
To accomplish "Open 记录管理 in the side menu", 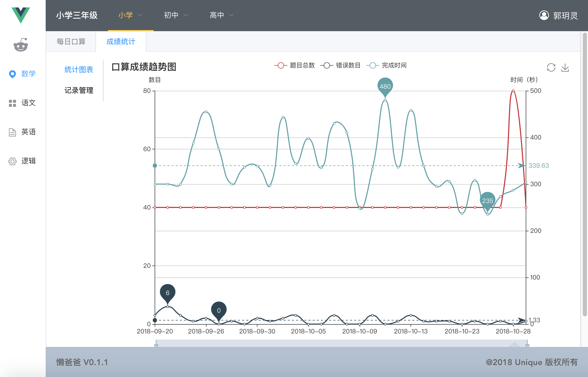I will [79, 90].
